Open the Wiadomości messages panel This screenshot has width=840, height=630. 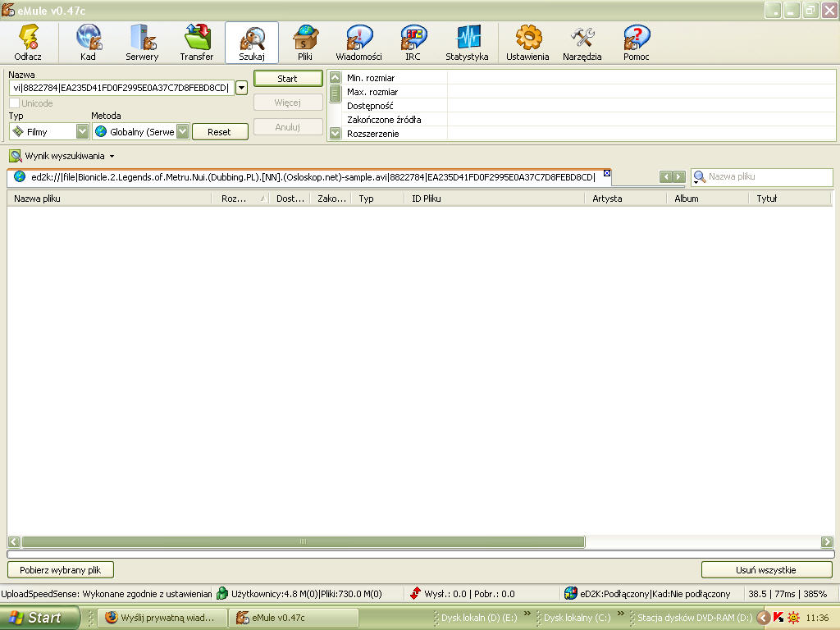(358, 43)
